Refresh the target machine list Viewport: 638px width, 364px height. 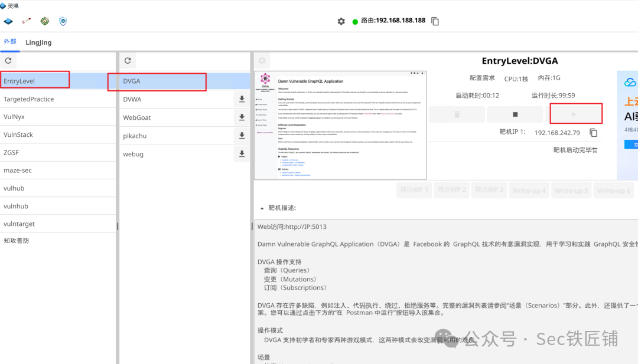coord(128,61)
